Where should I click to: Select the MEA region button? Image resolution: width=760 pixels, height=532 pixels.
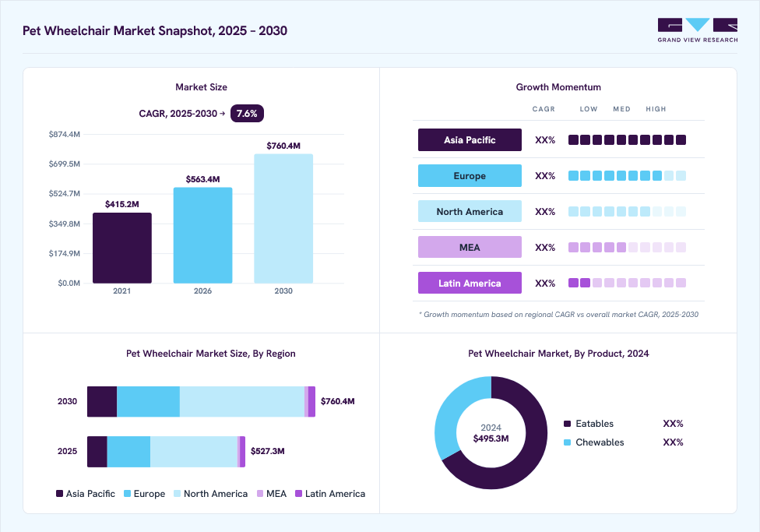point(470,248)
